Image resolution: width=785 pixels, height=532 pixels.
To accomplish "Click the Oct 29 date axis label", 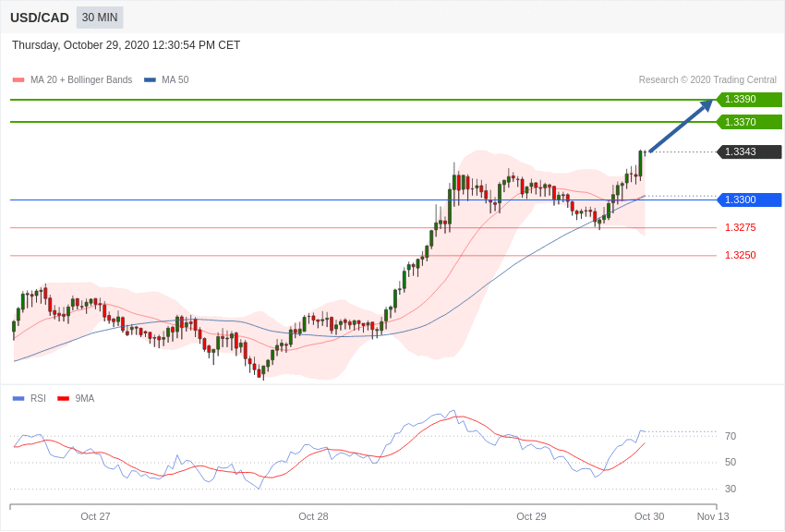I will [531, 516].
